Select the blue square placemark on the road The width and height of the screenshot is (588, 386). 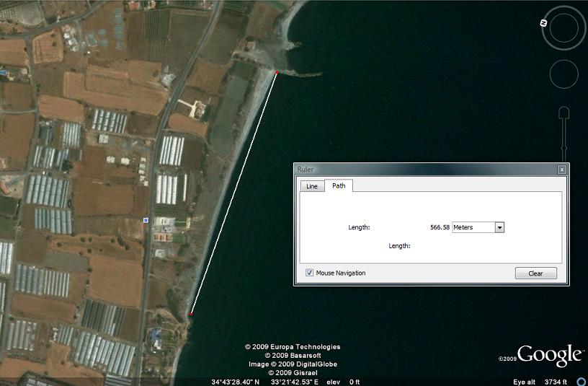tap(146, 220)
